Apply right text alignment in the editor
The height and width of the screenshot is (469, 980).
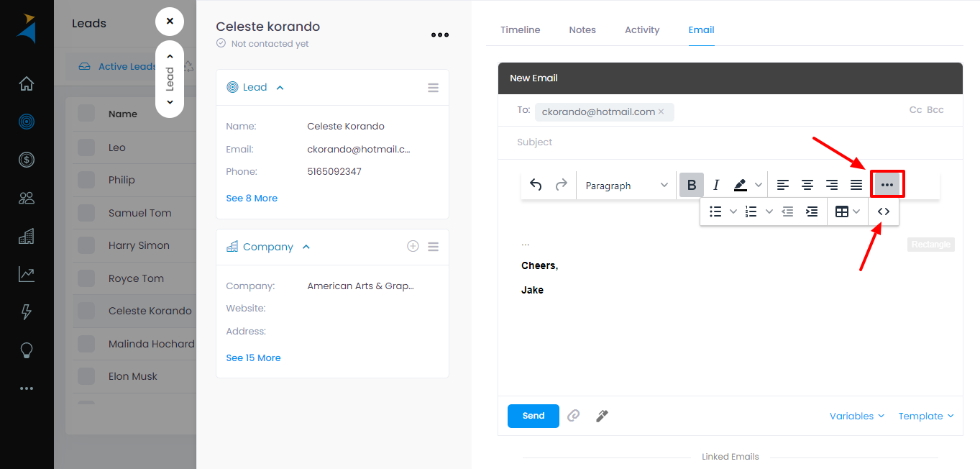[832, 185]
